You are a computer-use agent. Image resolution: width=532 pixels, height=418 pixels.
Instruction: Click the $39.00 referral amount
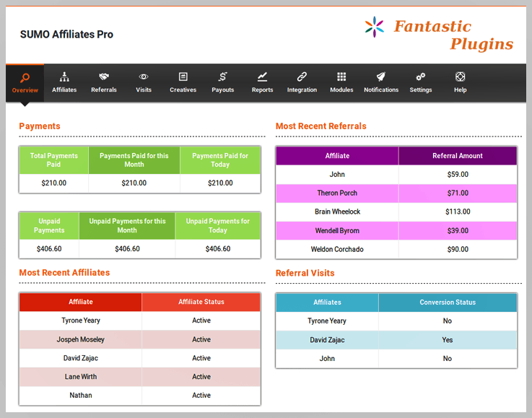458,231
